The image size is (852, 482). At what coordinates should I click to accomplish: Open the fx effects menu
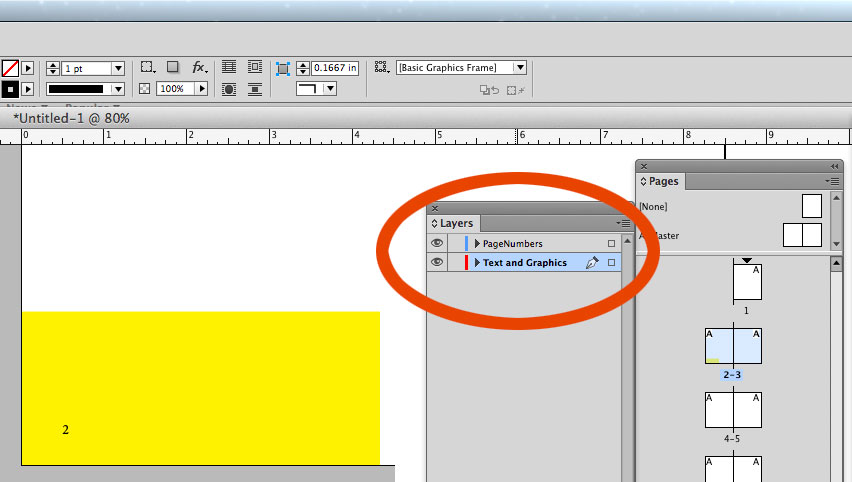199,67
